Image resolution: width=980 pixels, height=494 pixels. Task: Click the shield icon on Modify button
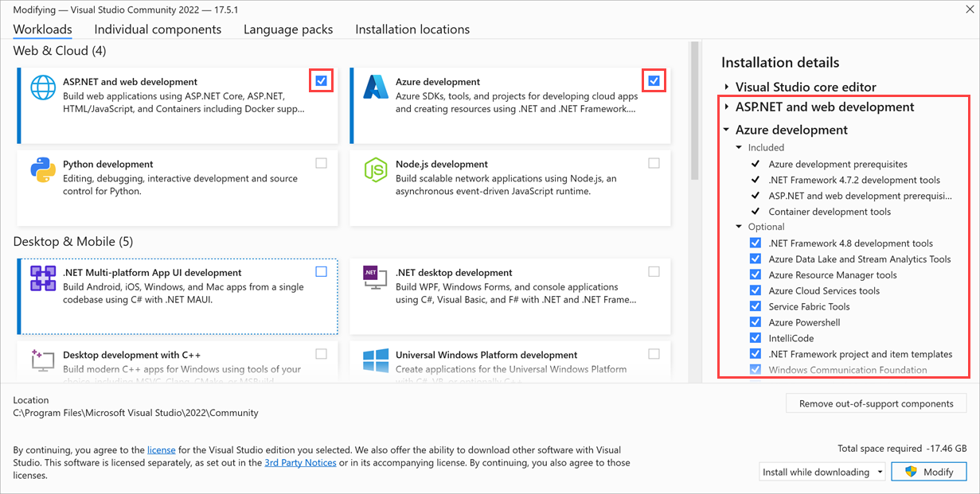coord(912,472)
